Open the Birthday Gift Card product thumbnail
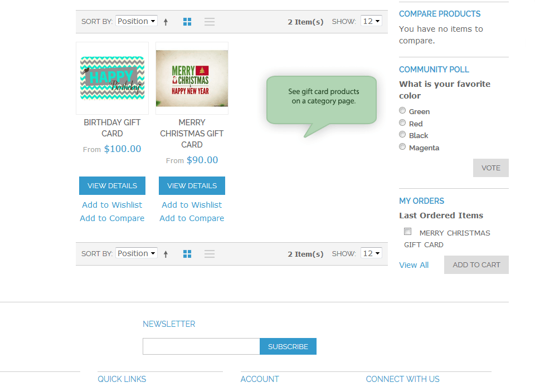535x392 pixels. [x=112, y=77]
